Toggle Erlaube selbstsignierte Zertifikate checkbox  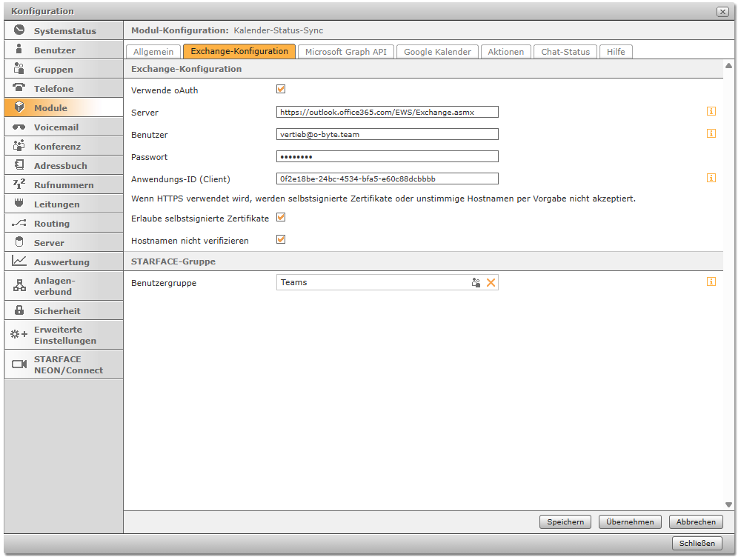click(281, 218)
